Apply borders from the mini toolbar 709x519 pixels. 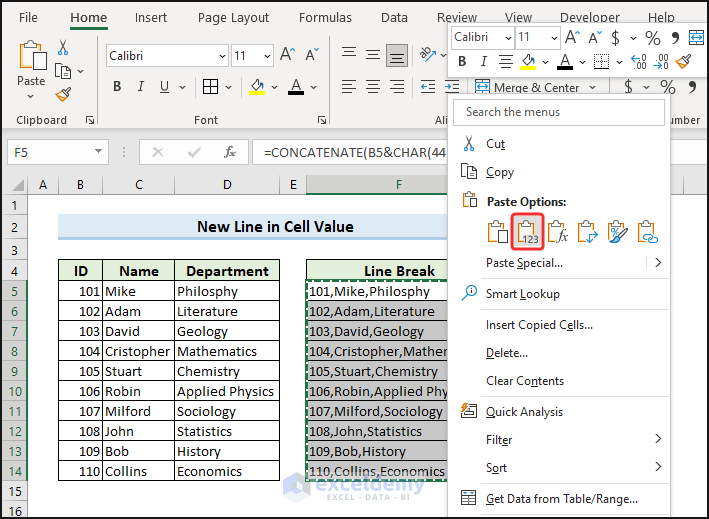[x=601, y=61]
